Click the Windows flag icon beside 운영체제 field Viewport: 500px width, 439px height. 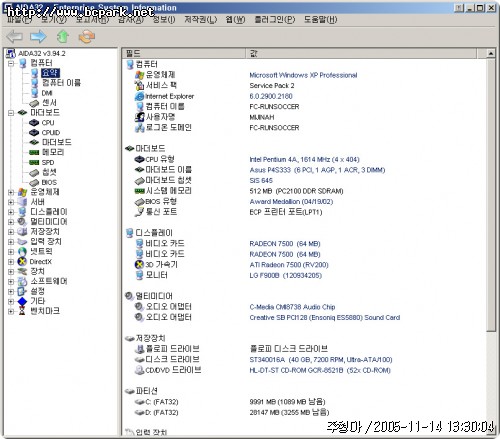click(139, 75)
